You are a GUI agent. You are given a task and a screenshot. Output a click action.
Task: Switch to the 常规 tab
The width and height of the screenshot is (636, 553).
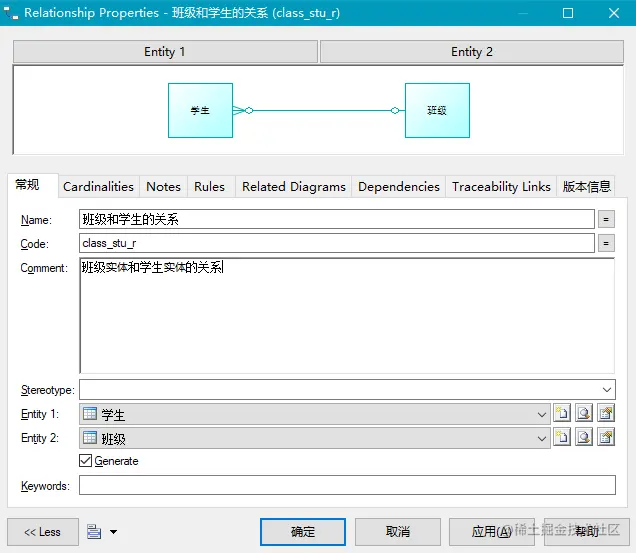click(32, 185)
